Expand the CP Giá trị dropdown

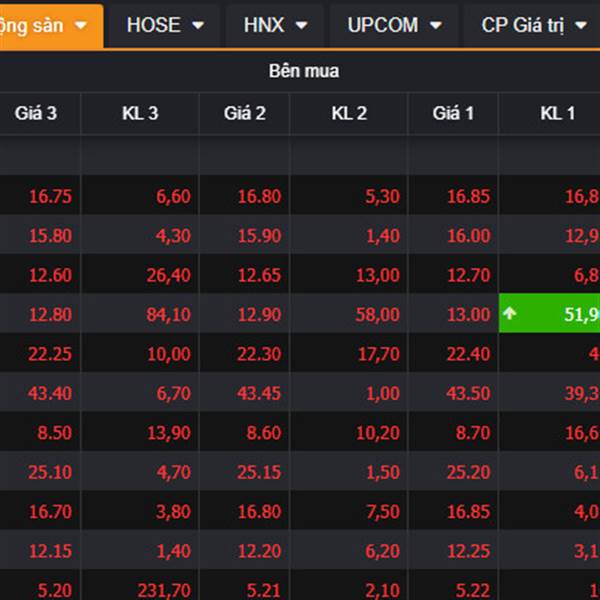(533, 25)
